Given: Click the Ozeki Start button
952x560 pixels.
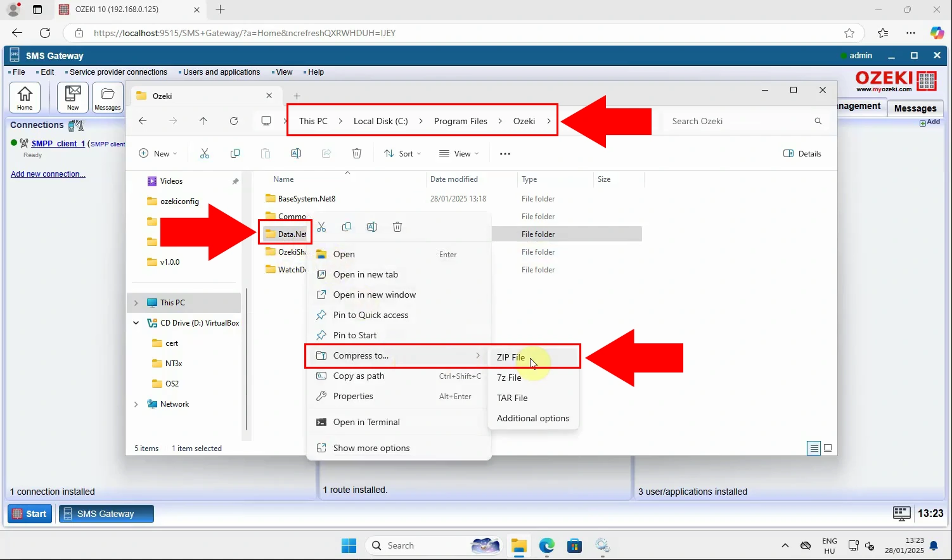Looking at the screenshot, I should tap(29, 514).
